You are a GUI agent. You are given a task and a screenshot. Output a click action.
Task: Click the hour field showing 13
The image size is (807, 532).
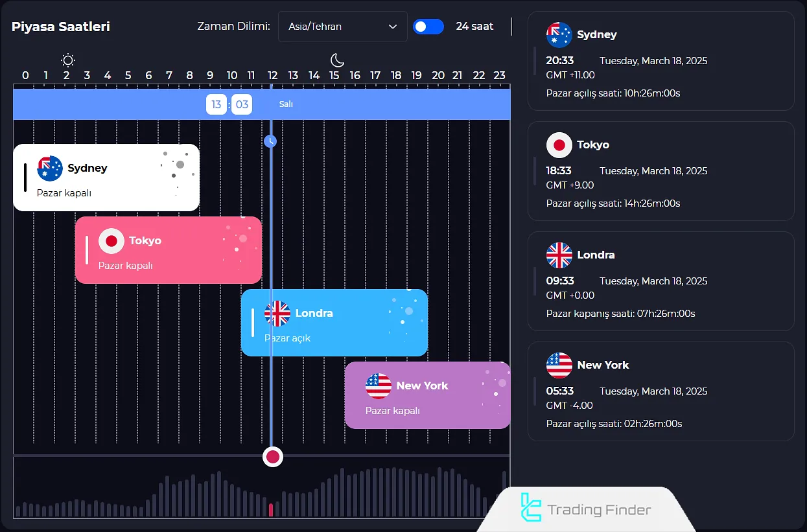coord(216,104)
